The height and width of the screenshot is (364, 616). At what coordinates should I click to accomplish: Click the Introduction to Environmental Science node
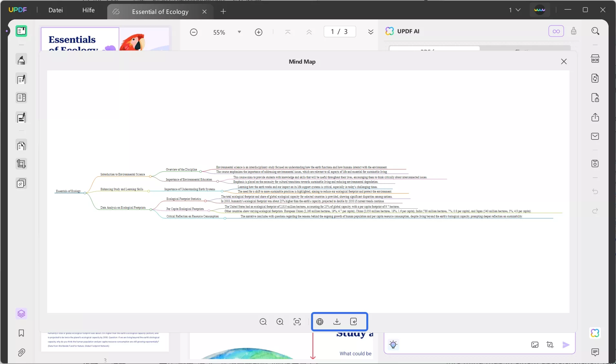coord(122,174)
